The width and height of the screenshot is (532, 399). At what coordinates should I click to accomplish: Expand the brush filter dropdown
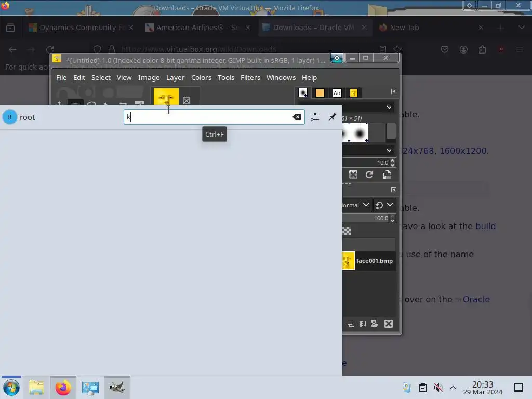pyautogui.click(x=389, y=107)
